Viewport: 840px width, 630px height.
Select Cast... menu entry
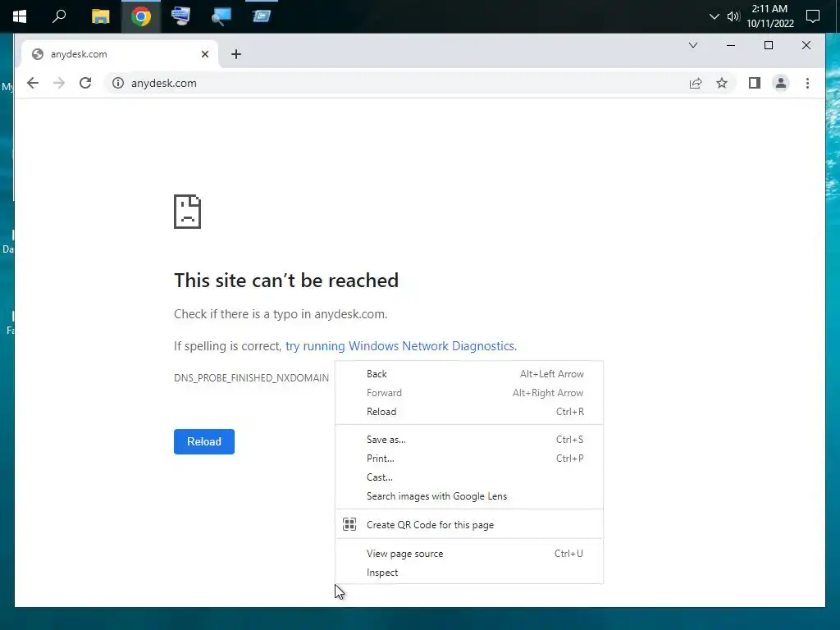(x=468, y=477)
